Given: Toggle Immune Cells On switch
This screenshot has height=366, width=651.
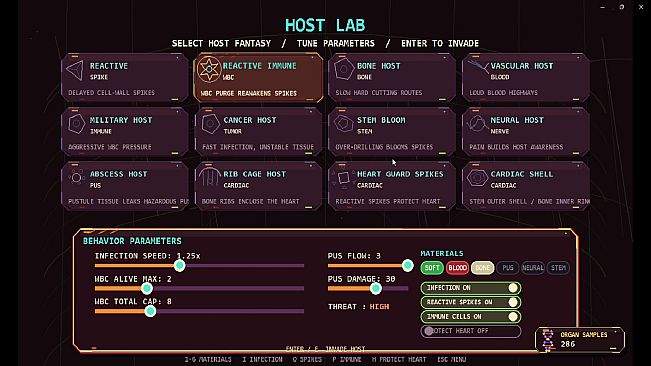Looking at the screenshot, I should point(471,317).
